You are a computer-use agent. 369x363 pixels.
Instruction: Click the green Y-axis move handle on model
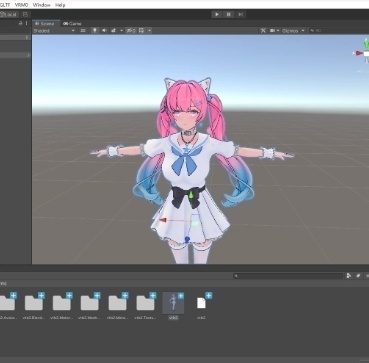(x=191, y=195)
